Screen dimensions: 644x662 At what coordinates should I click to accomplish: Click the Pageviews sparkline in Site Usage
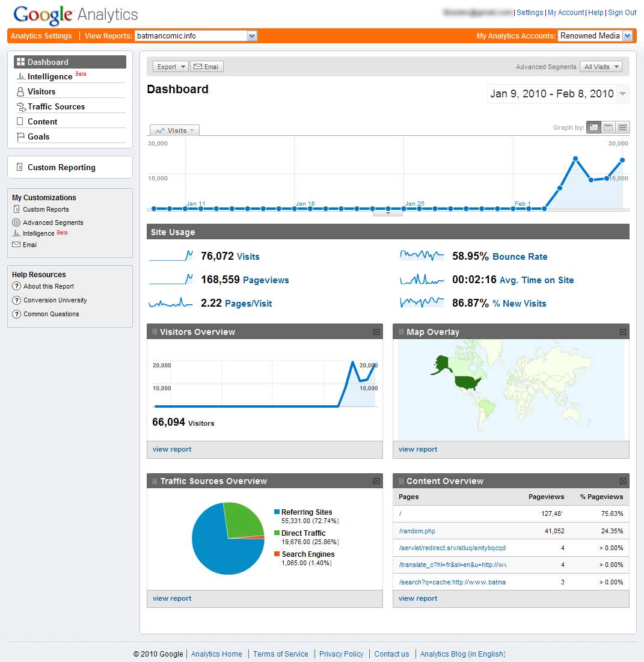[x=171, y=279]
